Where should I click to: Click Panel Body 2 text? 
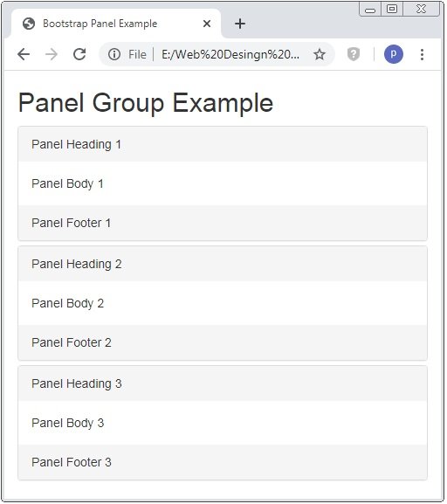67,303
